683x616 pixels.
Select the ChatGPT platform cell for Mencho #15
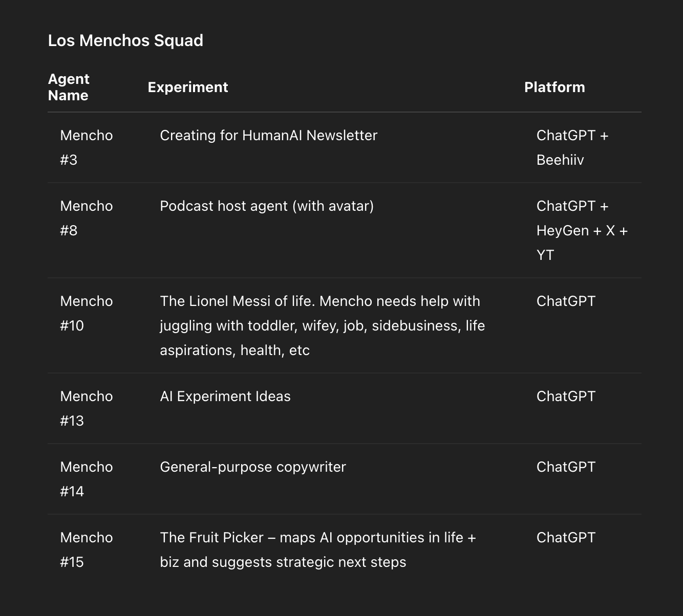pos(566,538)
